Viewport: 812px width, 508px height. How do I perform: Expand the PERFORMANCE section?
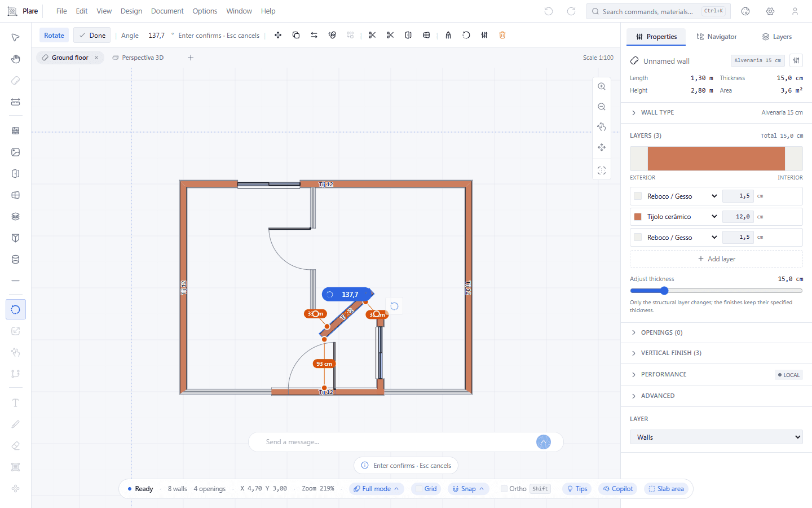(716, 375)
